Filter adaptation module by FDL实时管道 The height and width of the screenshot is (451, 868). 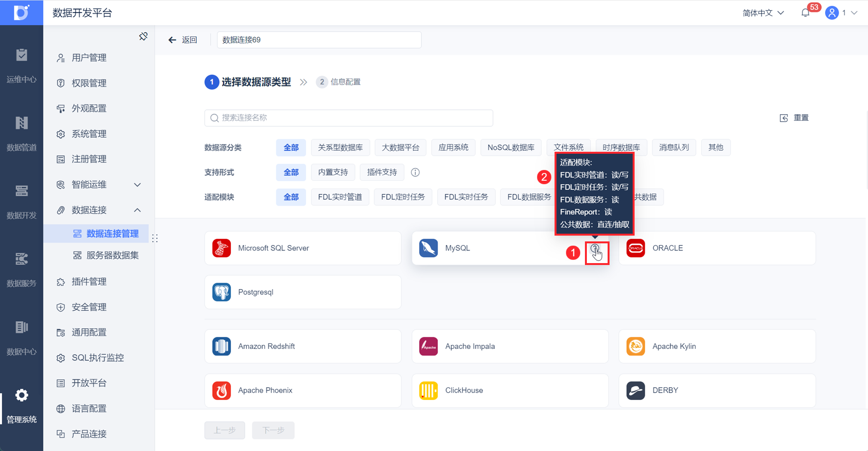[x=340, y=197]
